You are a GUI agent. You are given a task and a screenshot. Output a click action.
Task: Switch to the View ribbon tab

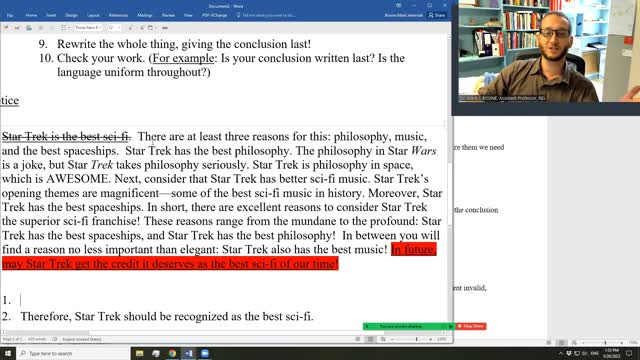click(188, 15)
